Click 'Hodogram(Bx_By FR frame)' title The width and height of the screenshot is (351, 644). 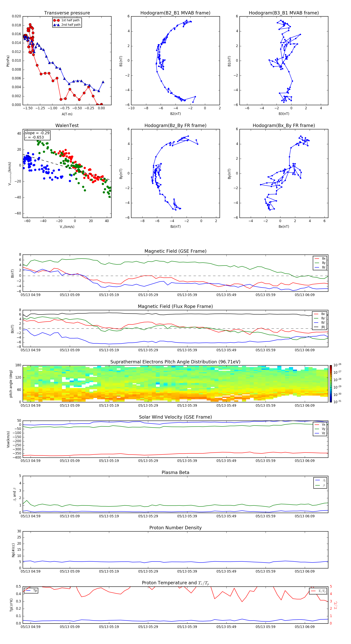[x=284, y=125]
